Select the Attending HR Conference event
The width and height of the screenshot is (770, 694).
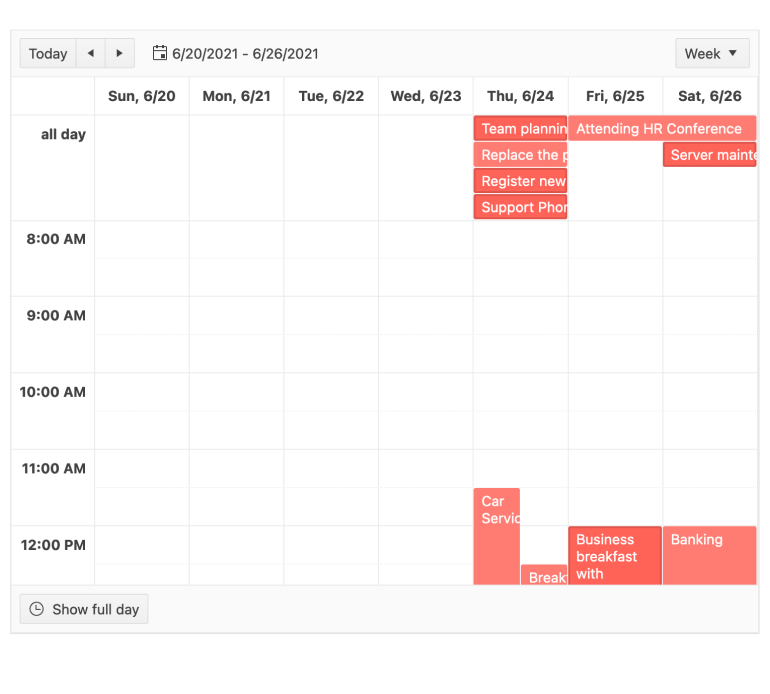660,129
